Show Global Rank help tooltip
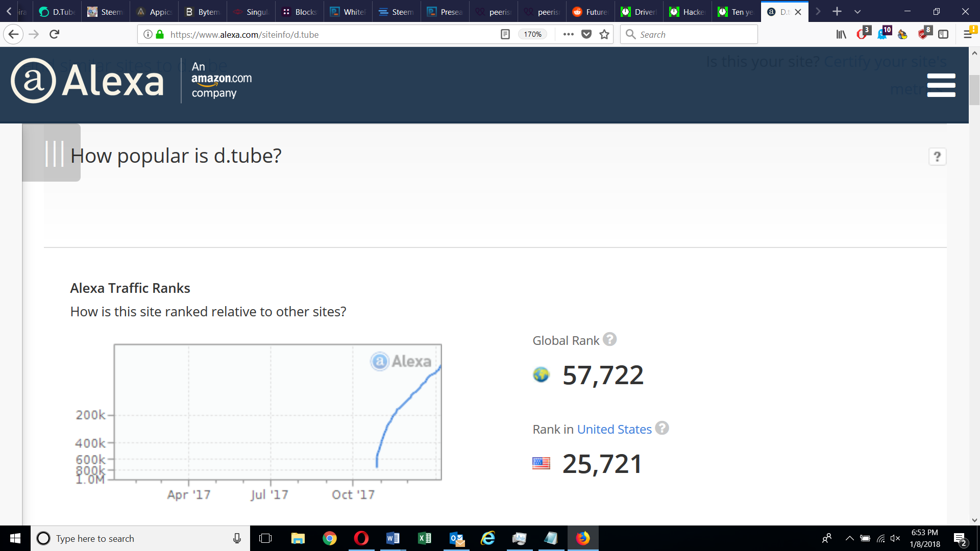This screenshot has height=551, width=980. [x=609, y=339]
